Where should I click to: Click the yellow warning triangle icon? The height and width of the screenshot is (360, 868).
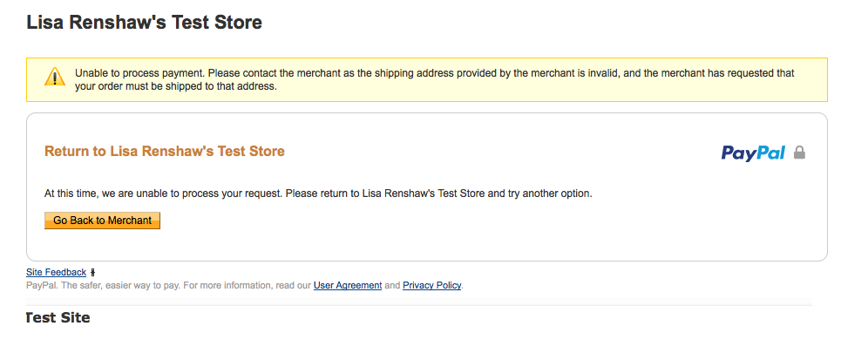(55, 77)
